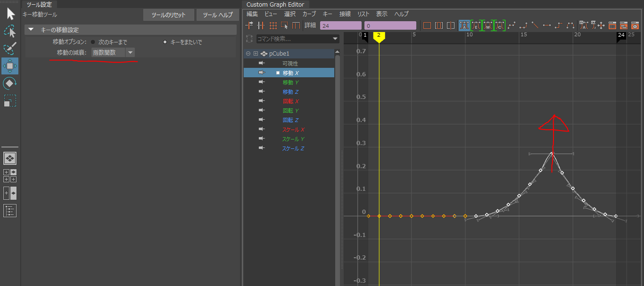
Task: Apply Clamped tangents icon
Action: coord(523,25)
